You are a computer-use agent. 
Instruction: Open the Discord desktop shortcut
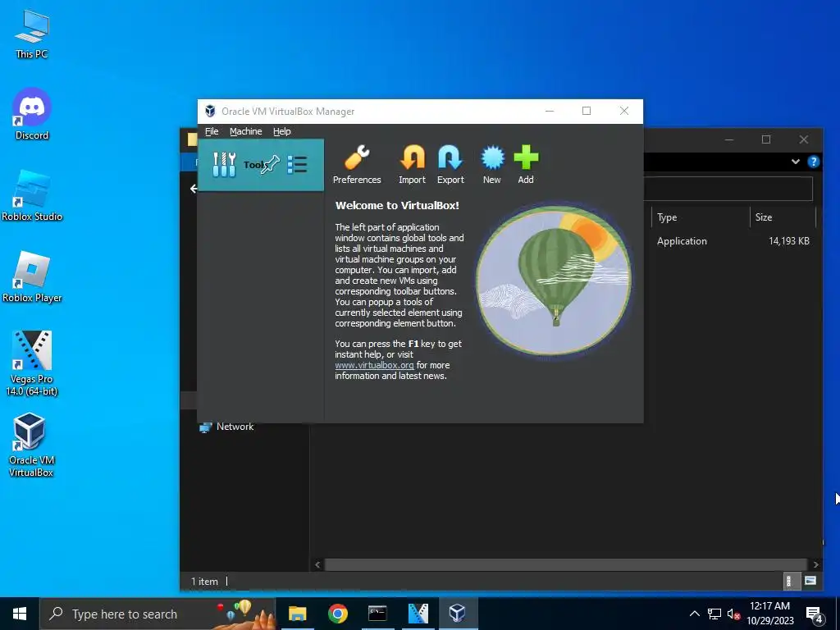(x=32, y=114)
